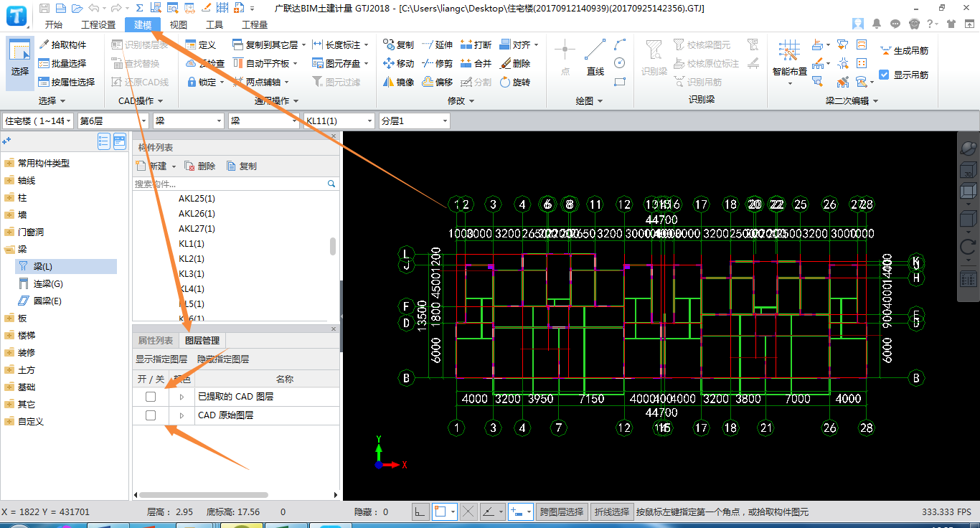Select 圈梁(E) in the component tree

coord(48,301)
